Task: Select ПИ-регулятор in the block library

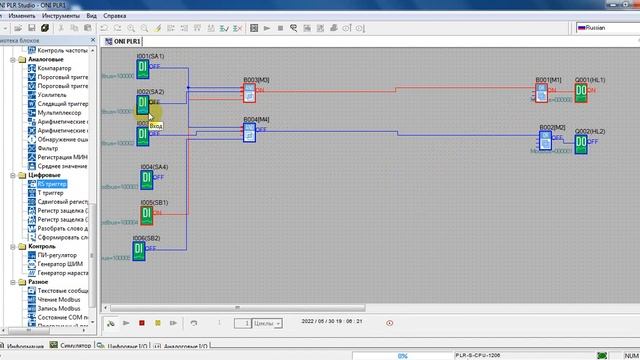Action: (57, 255)
